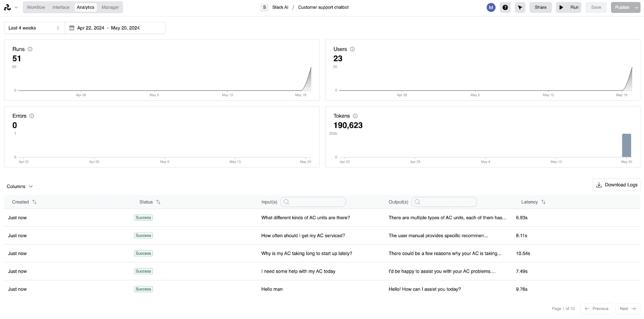Image resolution: width=644 pixels, height=319 pixels.
Task: Click the Run button
Action: (x=569, y=7)
